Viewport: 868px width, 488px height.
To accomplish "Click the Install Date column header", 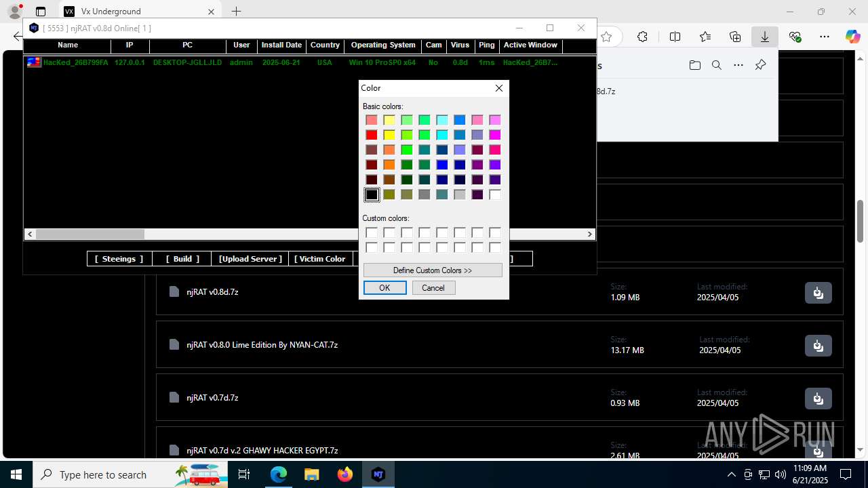I will click(281, 45).
